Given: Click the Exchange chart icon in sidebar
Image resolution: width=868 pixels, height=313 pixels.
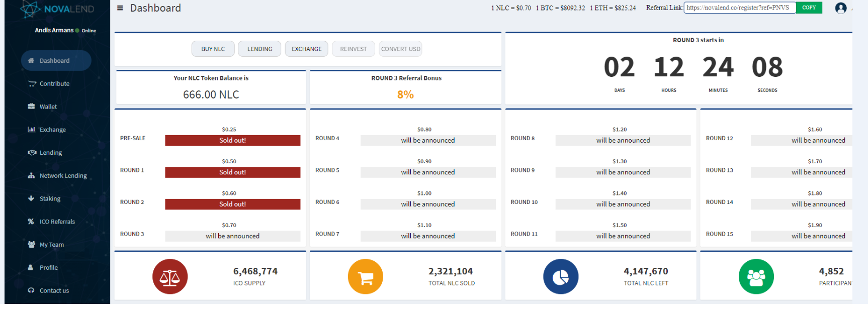Looking at the screenshot, I should coord(31,130).
